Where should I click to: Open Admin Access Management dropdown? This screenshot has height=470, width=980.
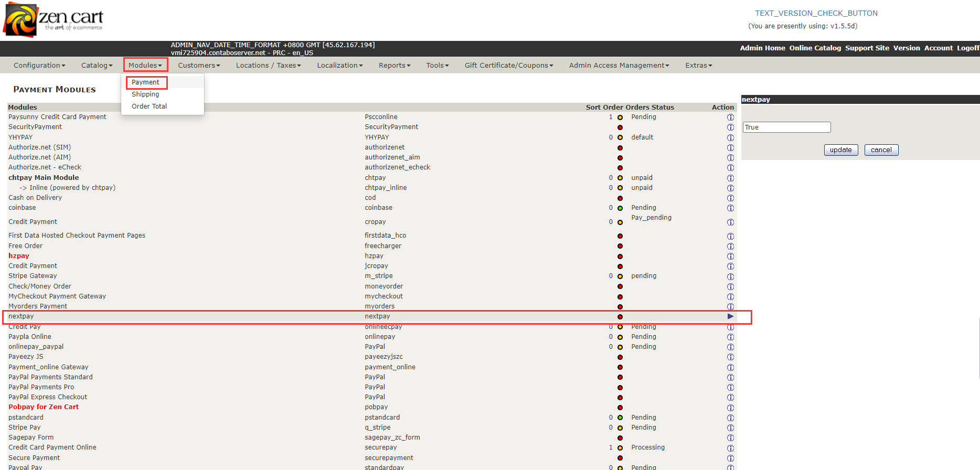coord(619,65)
